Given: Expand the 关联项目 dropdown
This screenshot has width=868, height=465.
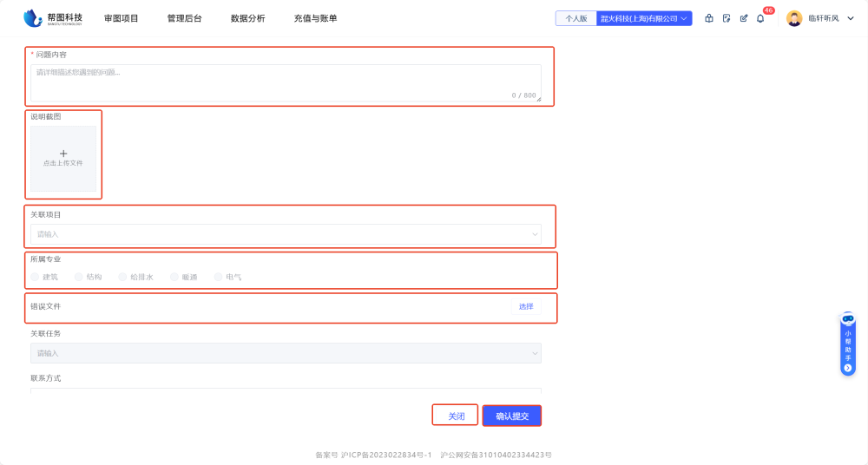Looking at the screenshot, I should pos(286,234).
